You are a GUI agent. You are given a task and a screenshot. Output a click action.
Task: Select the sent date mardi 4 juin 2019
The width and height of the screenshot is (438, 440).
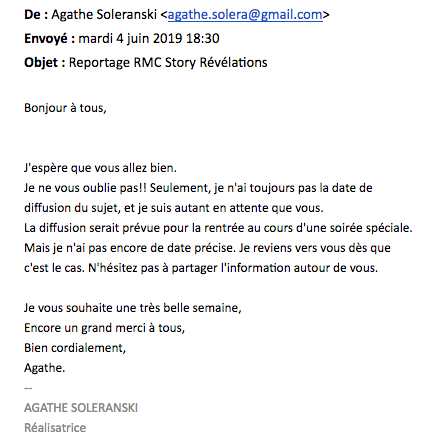[x=130, y=39]
